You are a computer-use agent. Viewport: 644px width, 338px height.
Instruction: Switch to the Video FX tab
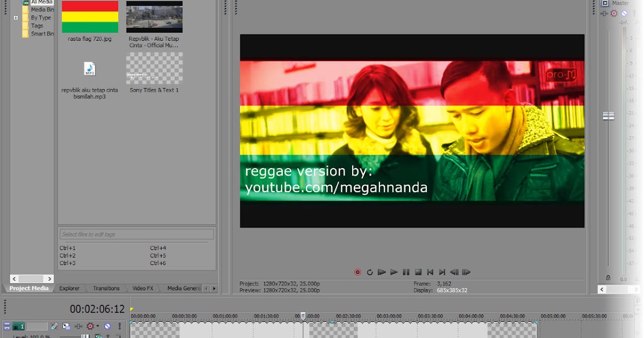click(x=143, y=288)
